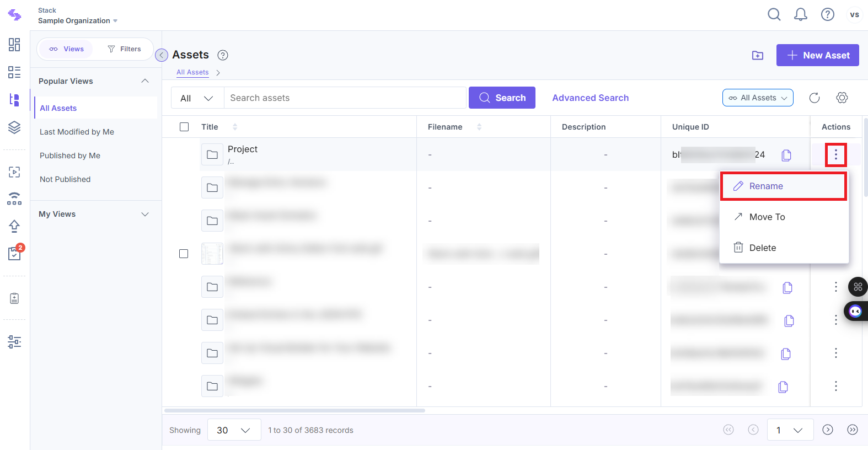Open the table settings gear icon
868x450 pixels.
(842, 98)
